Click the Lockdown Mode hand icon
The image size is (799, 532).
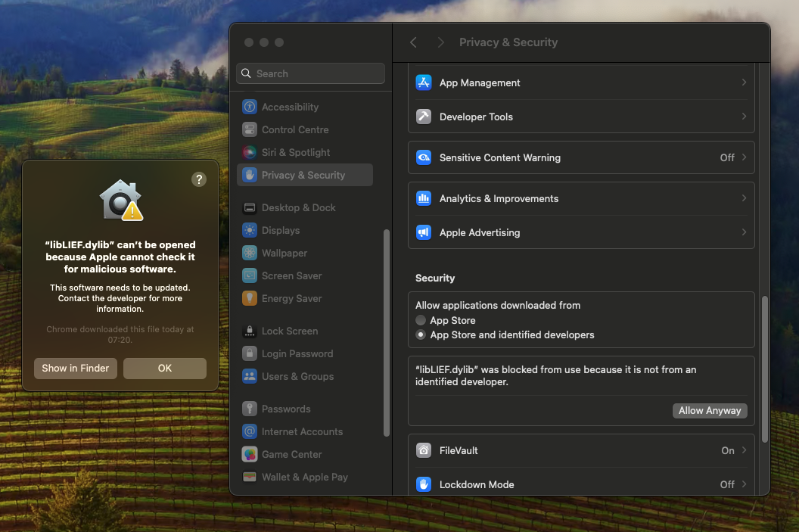[x=424, y=484]
